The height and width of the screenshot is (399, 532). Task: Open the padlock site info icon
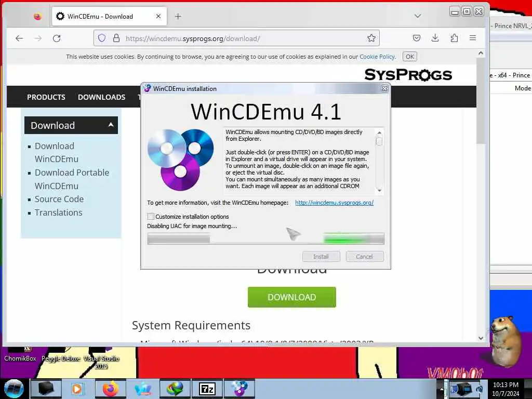[x=116, y=38]
